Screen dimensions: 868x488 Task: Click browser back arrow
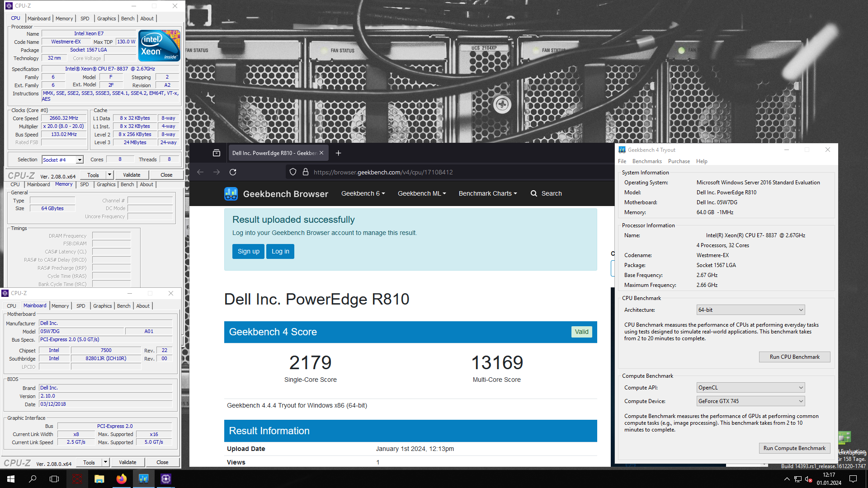pyautogui.click(x=200, y=172)
